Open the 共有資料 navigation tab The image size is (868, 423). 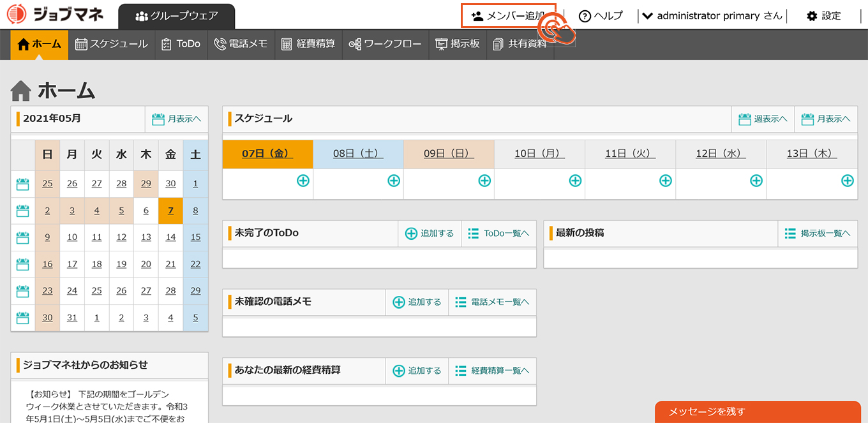click(520, 44)
